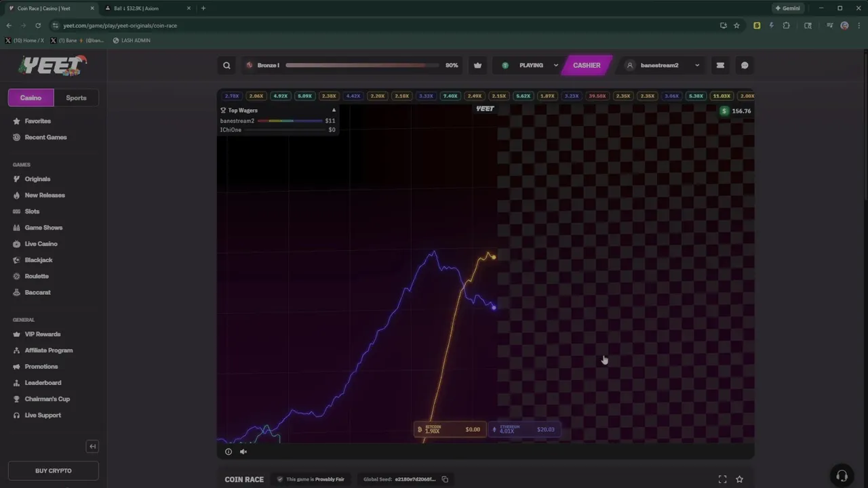Go to the YEET logo home
The width and height of the screenshot is (868, 488).
pos(53,65)
